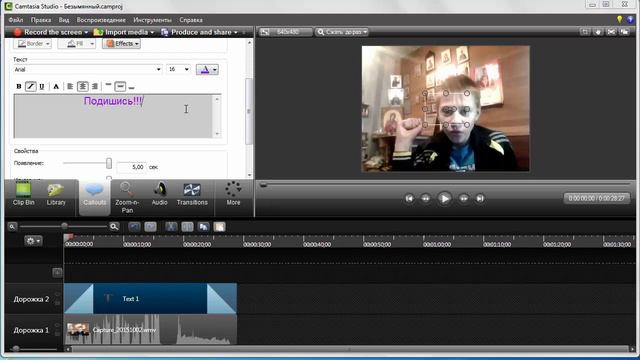
Task: Jump to next clip in preview
Action: coord(480,198)
